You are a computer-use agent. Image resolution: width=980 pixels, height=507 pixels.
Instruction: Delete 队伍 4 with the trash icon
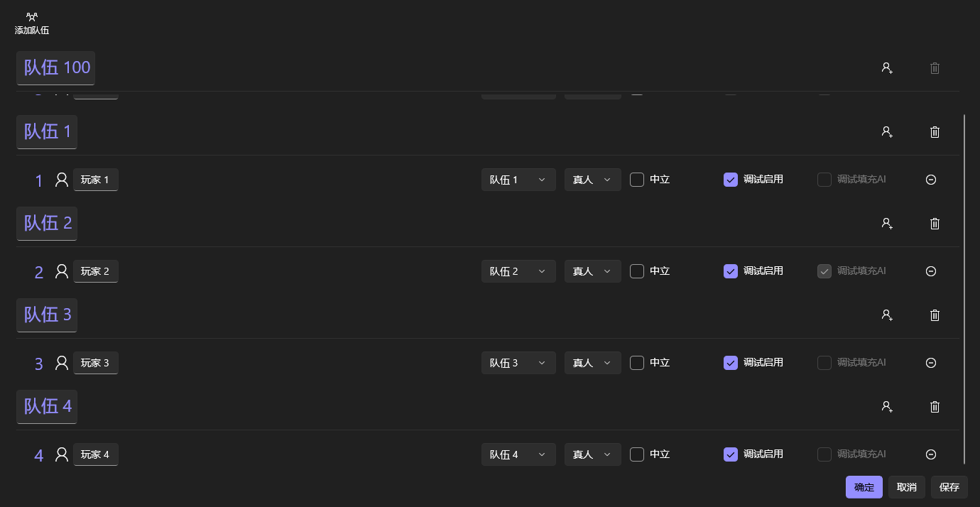click(x=935, y=407)
